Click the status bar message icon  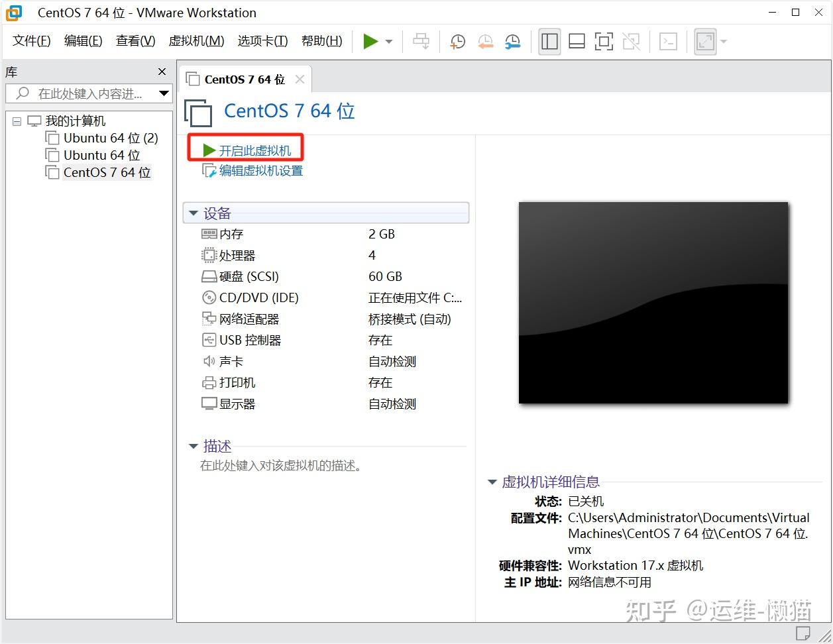tap(803, 632)
